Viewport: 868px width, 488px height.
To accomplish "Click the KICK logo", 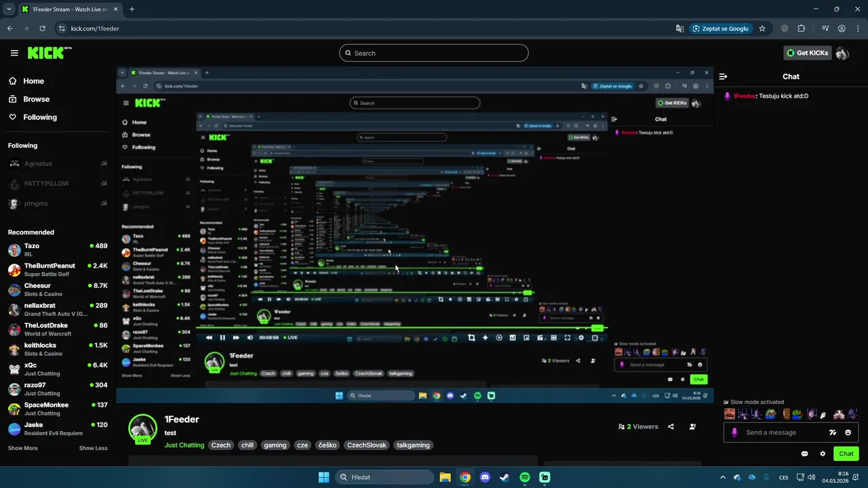I will (x=50, y=53).
